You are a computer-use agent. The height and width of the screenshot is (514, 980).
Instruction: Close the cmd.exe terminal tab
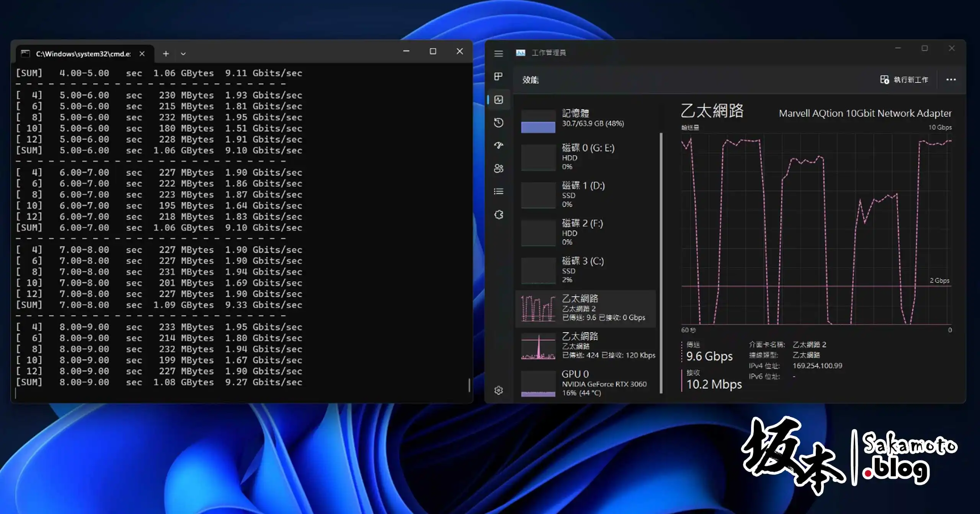142,54
